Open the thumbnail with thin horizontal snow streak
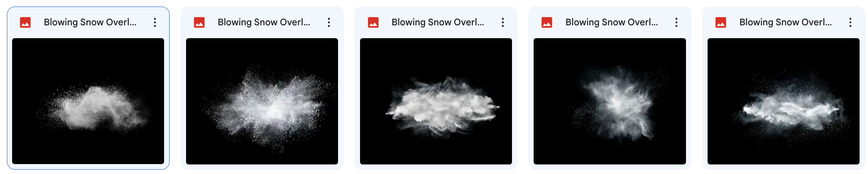Viewport: 868px width, 174px height. click(783, 101)
